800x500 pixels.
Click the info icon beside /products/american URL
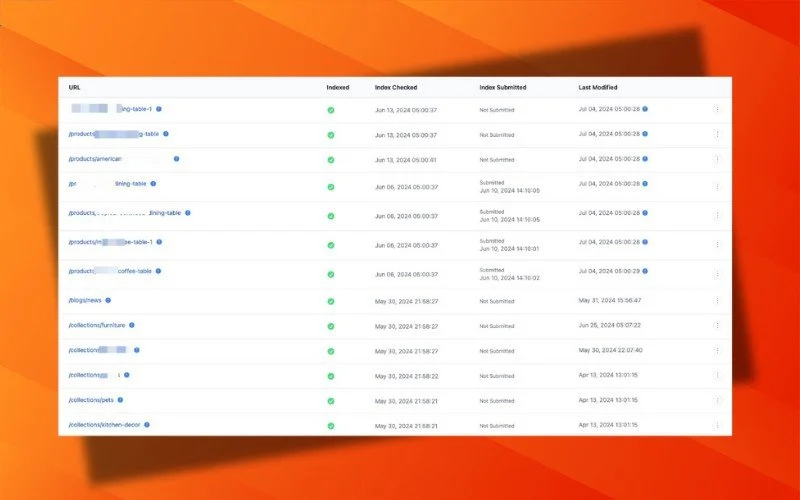(x=177, y=159)
